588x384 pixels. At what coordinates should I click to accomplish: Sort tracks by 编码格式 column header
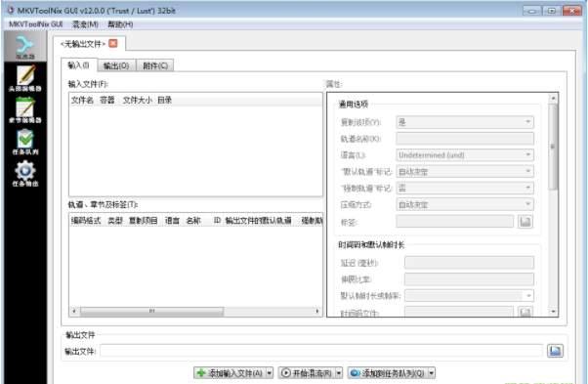[86, 220]
